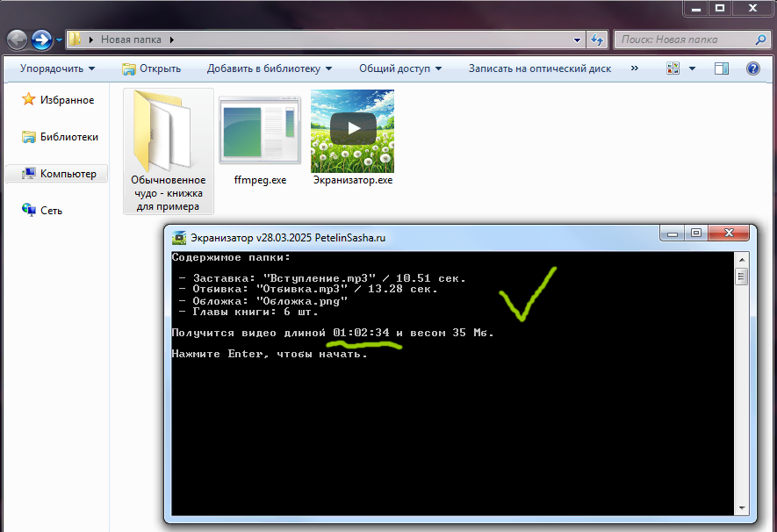Click the Back navigation arrow button
Screen dimensions: 777x532
[17, 40]
